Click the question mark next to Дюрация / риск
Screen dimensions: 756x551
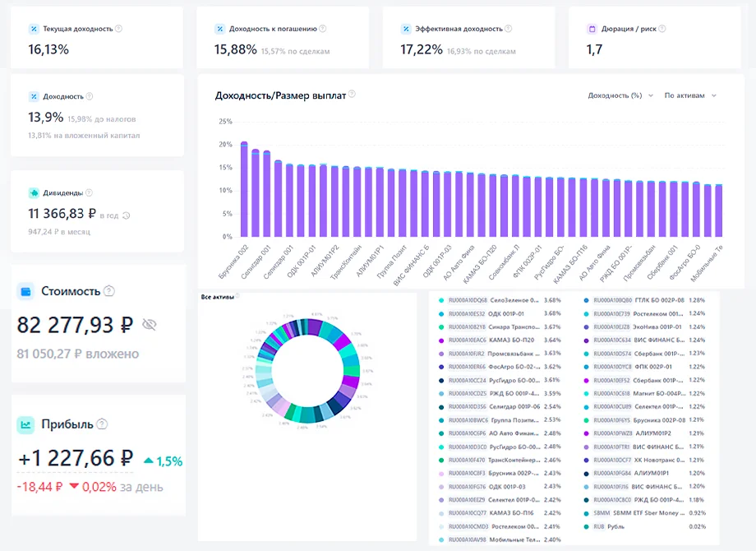point(662,29)
